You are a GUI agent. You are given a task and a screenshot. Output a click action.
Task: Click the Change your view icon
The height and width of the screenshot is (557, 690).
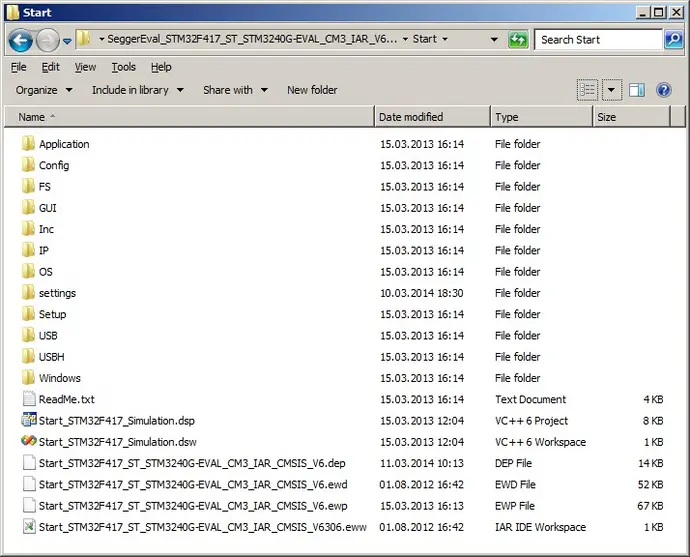click(587, 90)
